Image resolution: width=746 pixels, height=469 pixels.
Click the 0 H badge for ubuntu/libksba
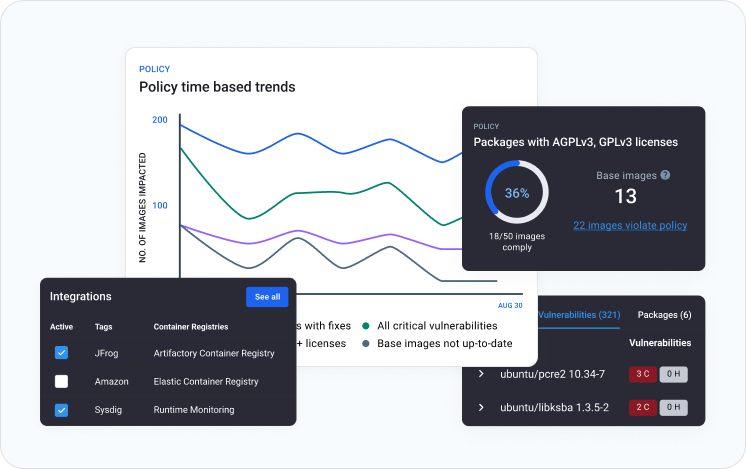coord(674,407)
